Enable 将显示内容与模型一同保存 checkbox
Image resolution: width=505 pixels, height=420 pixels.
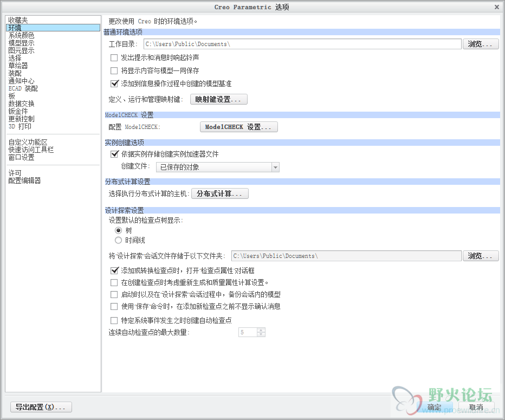pyautogui.click(x=114, y=70)
